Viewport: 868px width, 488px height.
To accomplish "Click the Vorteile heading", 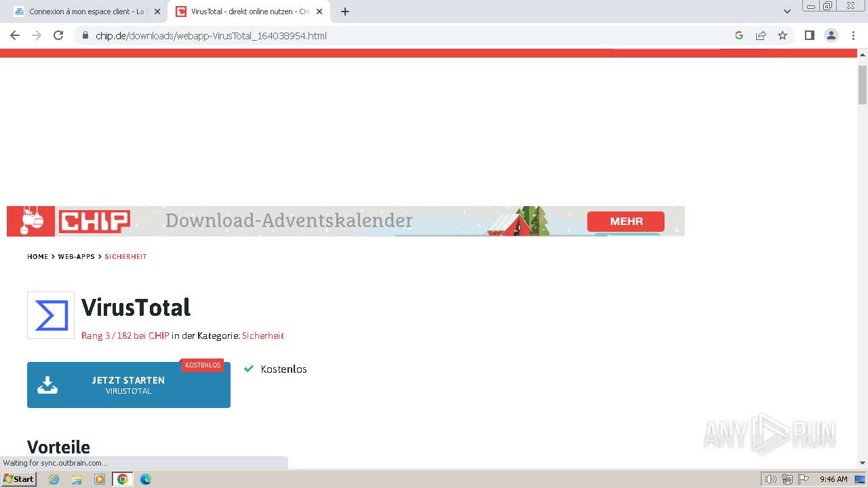I will (x=58, y=447).
